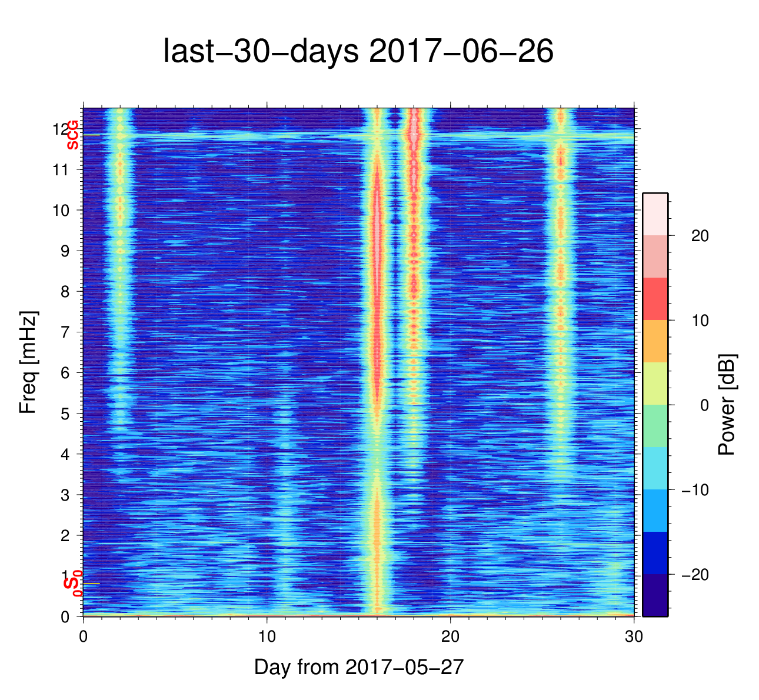Click the x-axis tick label "20"
This screenshot has height=700, width=759.
coord(450,637)
